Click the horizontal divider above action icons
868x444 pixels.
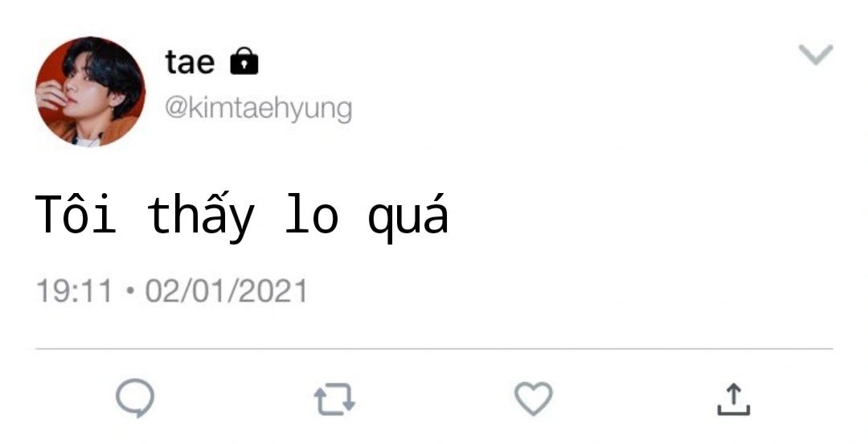click(434, 349)
